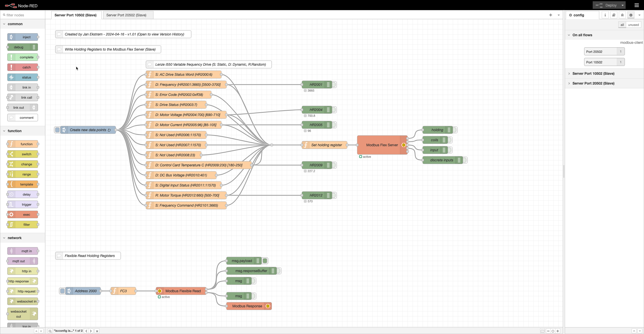Open the information sidebar tab icon
644x334 pixels.
605,15
